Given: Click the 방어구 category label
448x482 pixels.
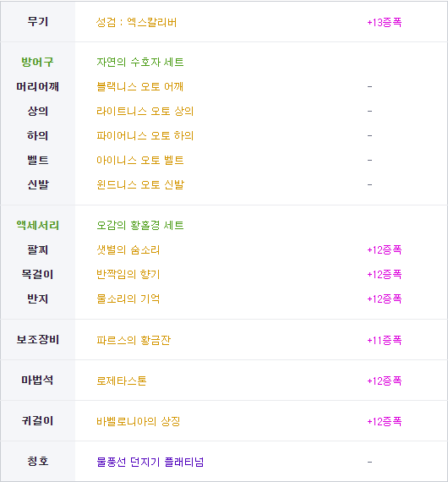Looking at the screenshot, I should tap(37, 62).
